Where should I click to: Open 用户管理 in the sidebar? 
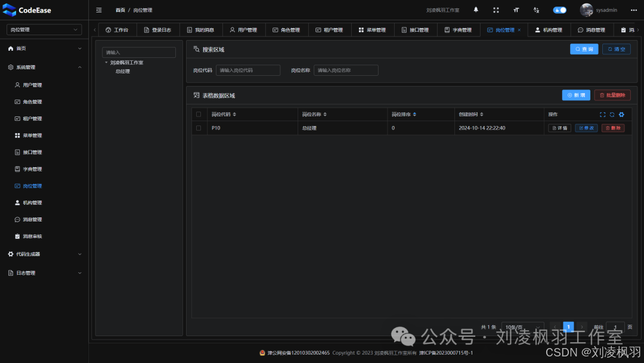pos(44,85)
